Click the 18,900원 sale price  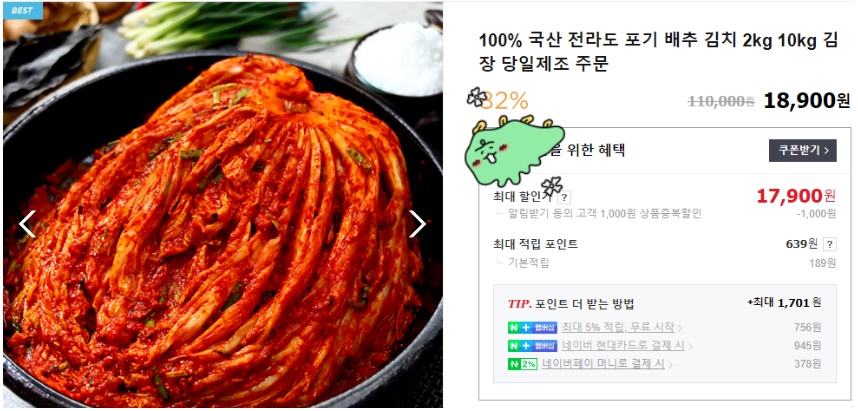[x=807, y=100]
